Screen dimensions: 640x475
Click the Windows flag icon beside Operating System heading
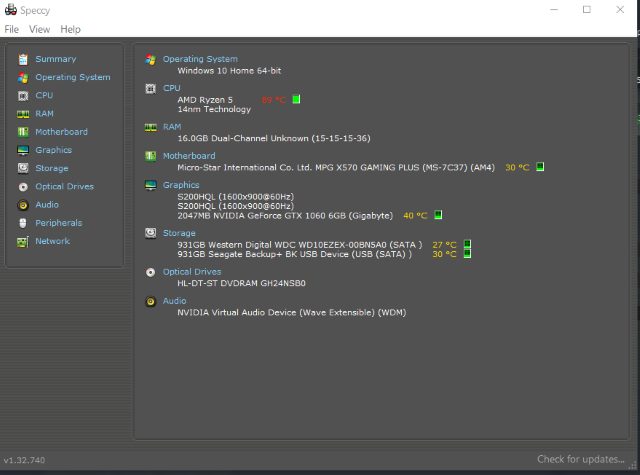pos(151,60)
